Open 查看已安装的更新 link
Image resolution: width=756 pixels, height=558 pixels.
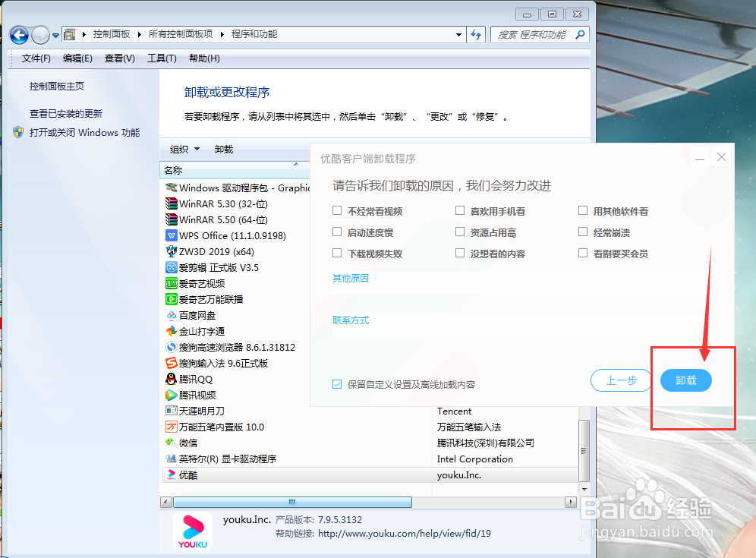(x=66, y=114)
